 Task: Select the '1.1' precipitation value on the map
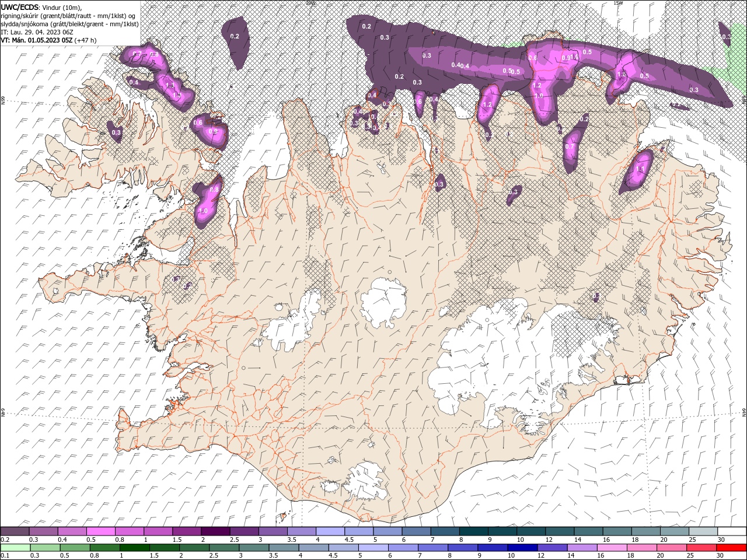pos(640,169)
